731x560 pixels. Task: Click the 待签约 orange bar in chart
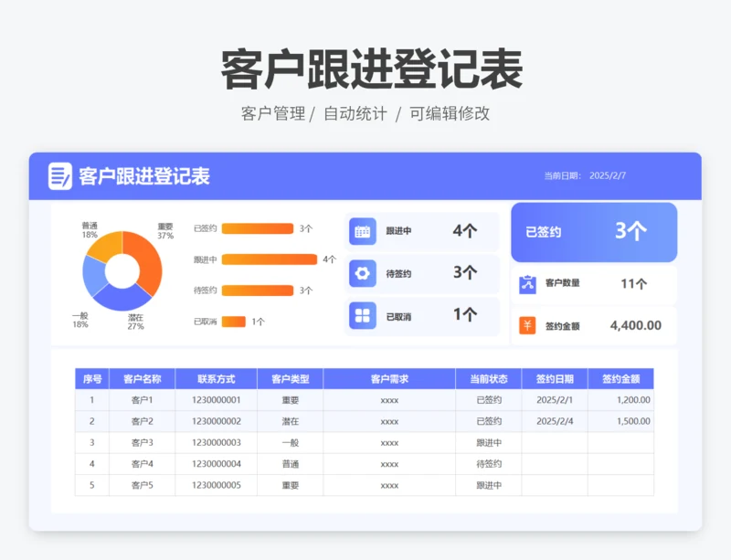click(258, 291)
